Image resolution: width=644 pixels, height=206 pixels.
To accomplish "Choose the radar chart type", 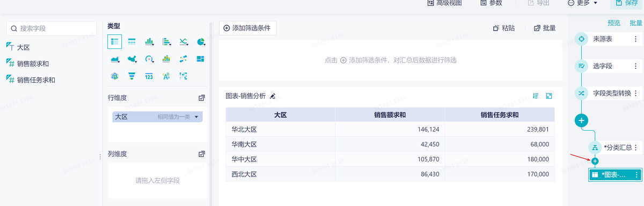I will pyautogui.click(x=114, y=76).
